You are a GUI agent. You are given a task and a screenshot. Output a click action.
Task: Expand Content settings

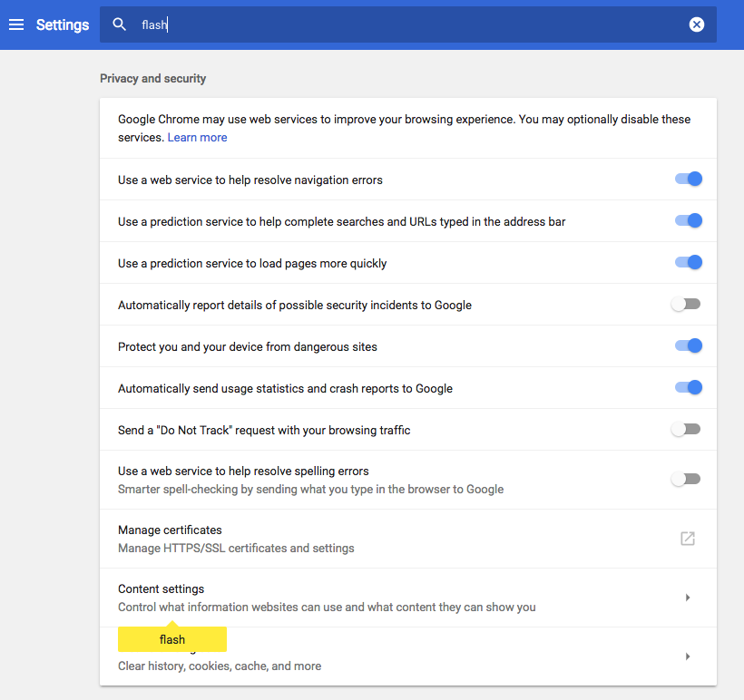(x=687, y=597)
